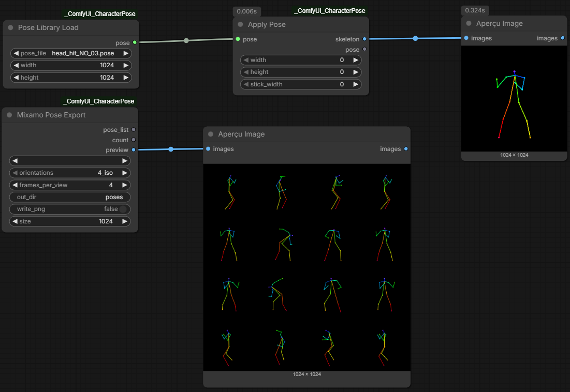Click the midpoint dot on the pose link wire

186,41
